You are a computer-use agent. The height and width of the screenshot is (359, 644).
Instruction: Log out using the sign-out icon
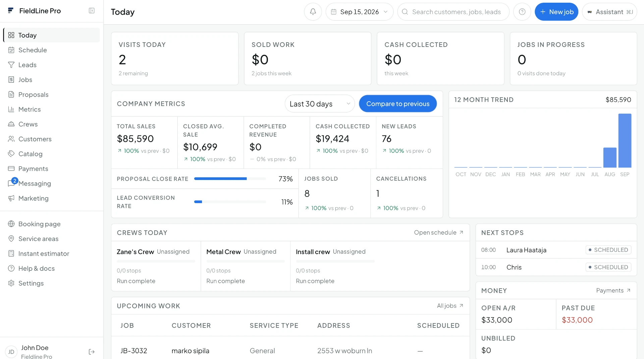[x=92, y=352]
